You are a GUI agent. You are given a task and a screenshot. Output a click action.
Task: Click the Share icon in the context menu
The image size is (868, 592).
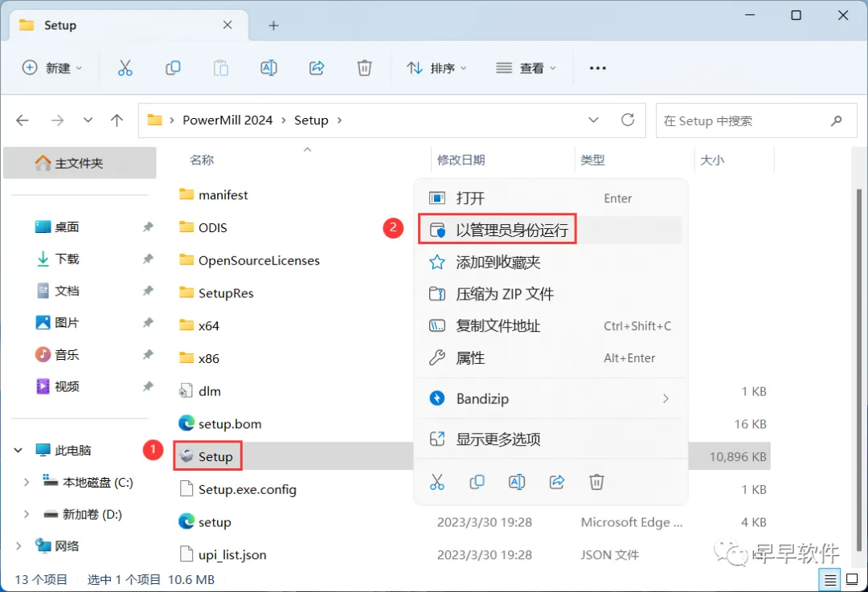click(557, 482)
